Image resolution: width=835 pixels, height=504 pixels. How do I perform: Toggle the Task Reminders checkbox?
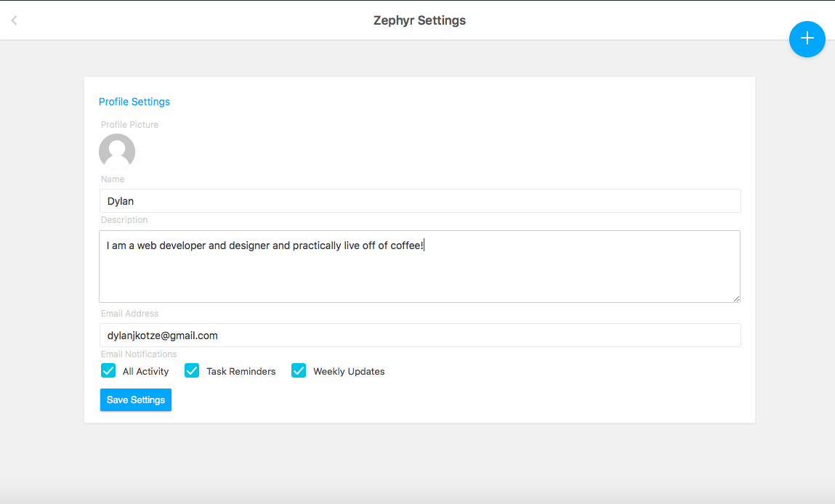192,370
